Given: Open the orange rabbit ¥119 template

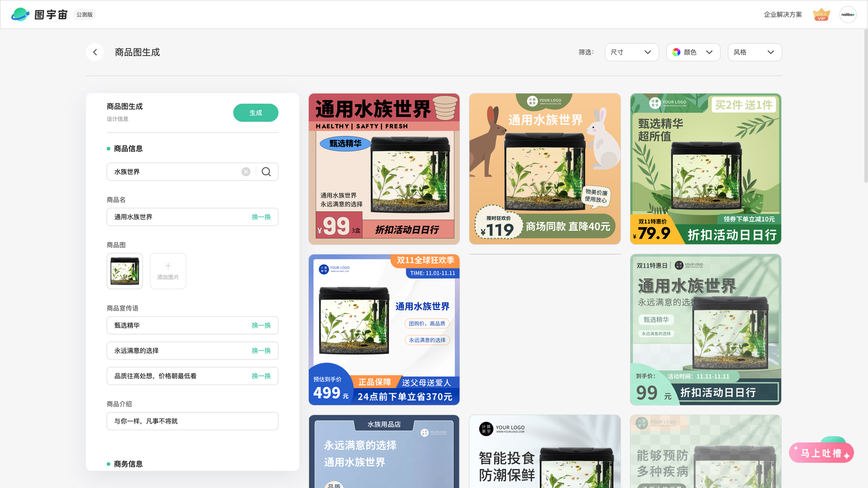Looking at the screenshot, I should pos(545,169).
